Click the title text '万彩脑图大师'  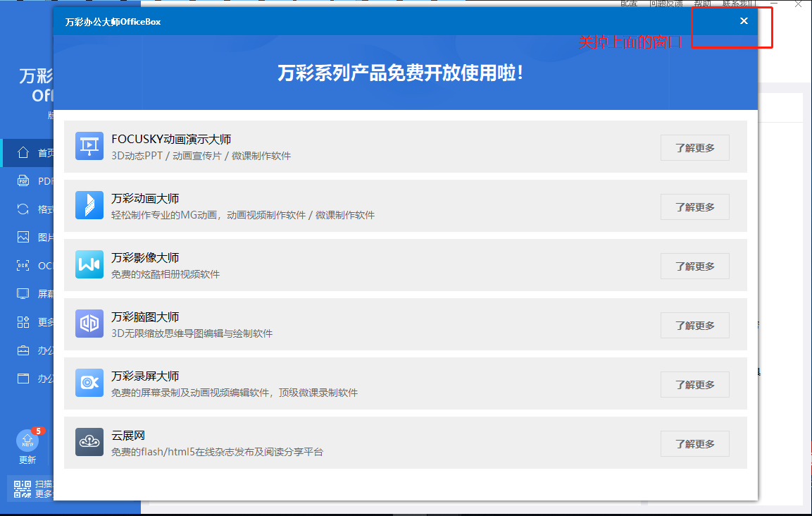coord(145,317)
